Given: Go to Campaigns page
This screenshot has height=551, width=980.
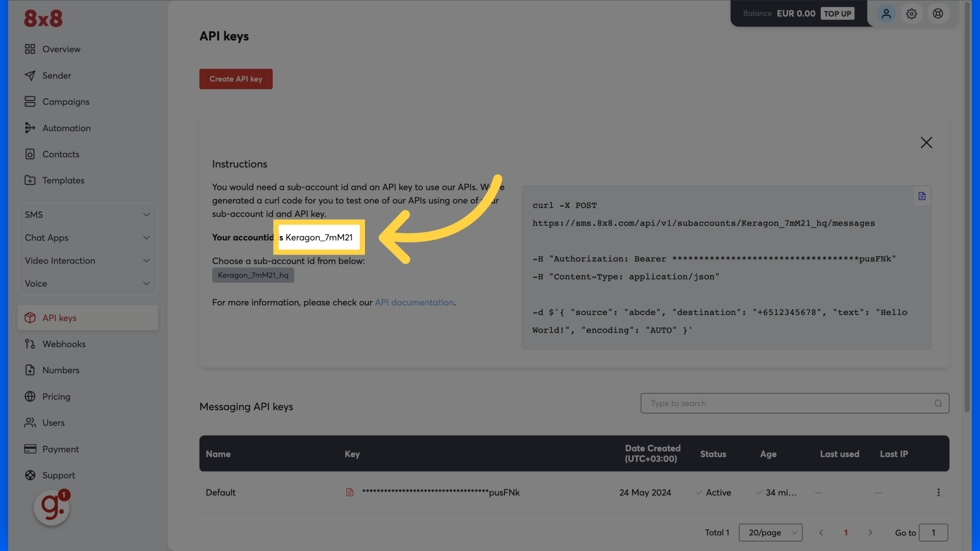Looking at the screenshot, I should point(66,102).
